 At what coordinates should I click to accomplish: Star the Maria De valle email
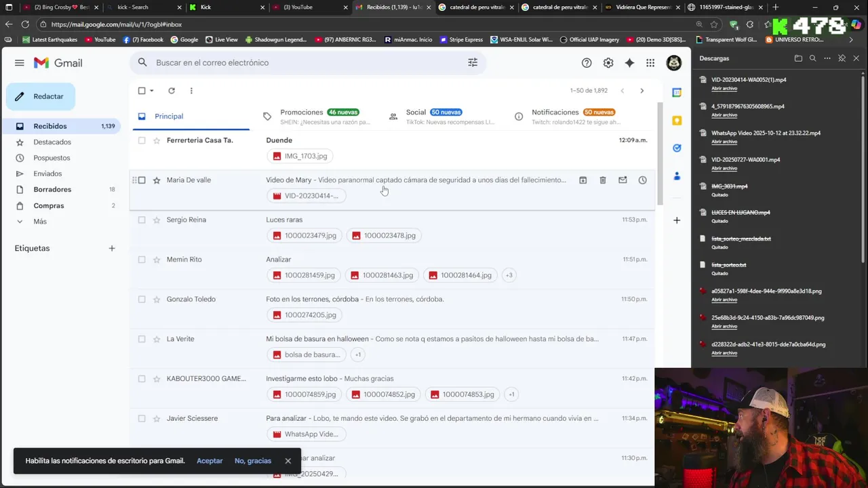click(157, 180)
